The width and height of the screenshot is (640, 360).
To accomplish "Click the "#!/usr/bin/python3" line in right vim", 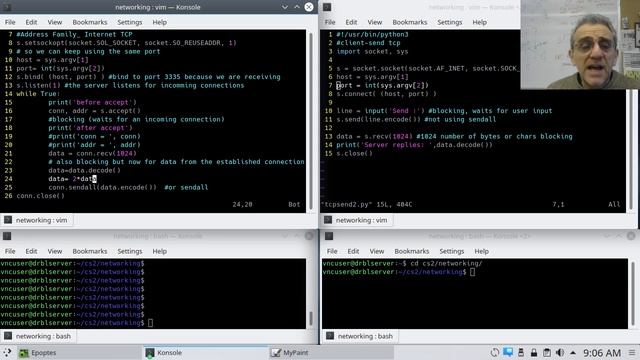I will pos(372,34).
